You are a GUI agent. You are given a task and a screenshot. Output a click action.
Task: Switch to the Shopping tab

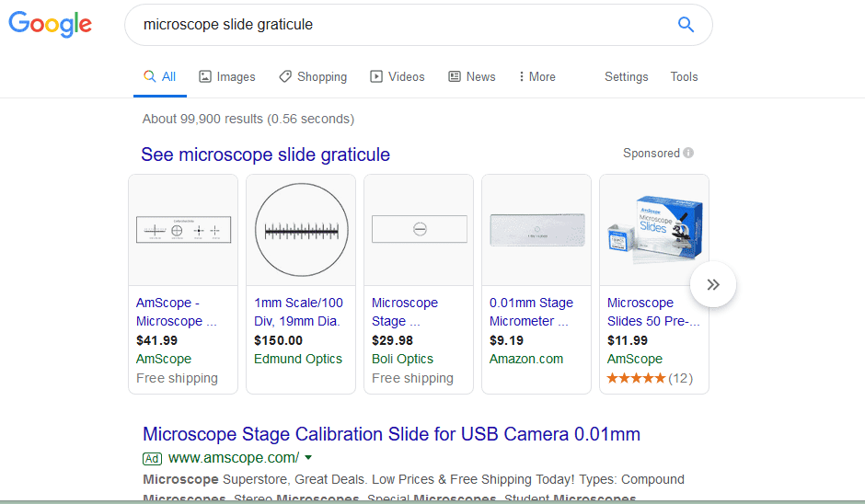pos(313,77)
